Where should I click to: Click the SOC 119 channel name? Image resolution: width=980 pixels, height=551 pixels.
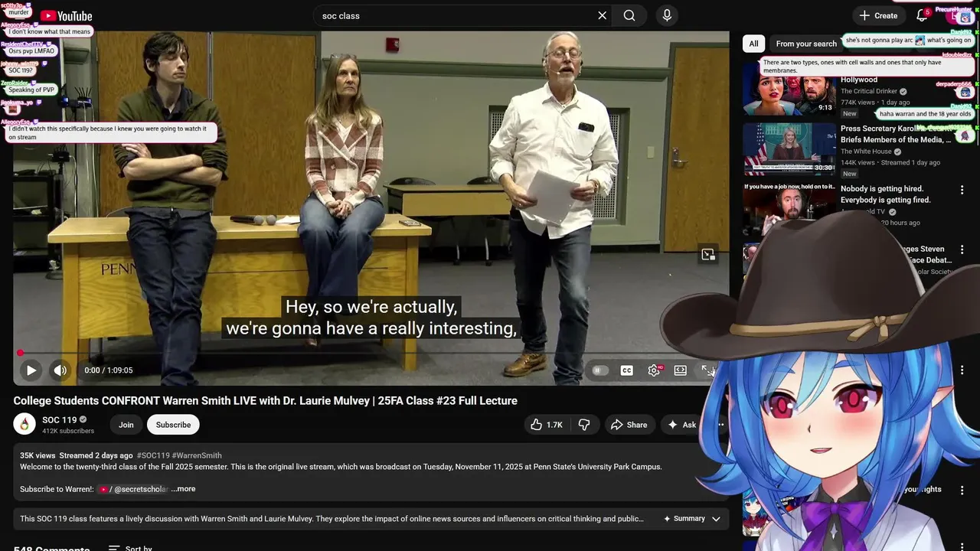(59, 419)
